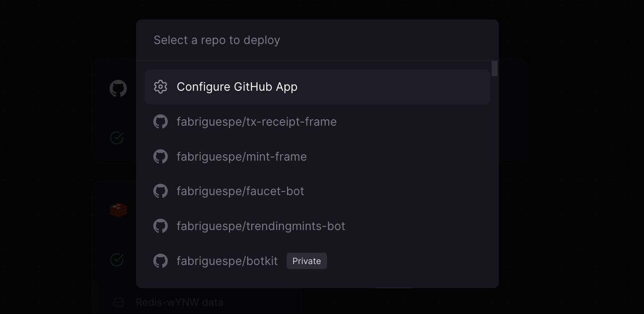Click GitHub icon beside faucet-bot repo
644x314 pixels.
(161, 191)
